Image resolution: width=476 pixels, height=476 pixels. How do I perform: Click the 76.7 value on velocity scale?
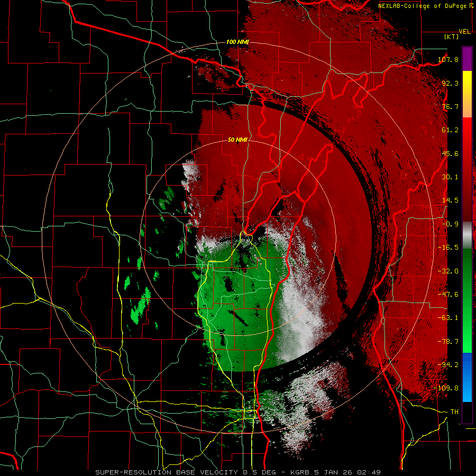tap(450, 106)
